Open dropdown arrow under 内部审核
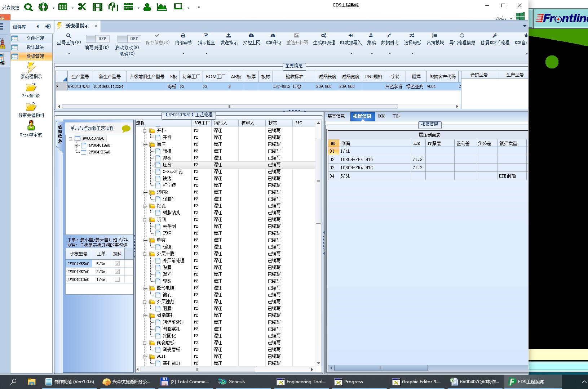The width and height of the screenshot is (588, 389). [184, 54]
